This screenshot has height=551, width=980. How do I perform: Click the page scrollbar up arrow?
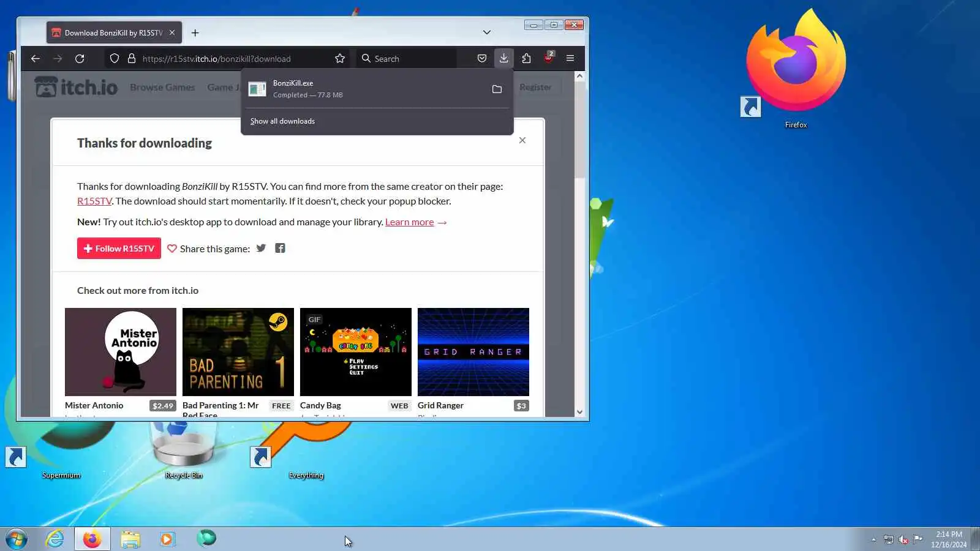click(579, 77)
